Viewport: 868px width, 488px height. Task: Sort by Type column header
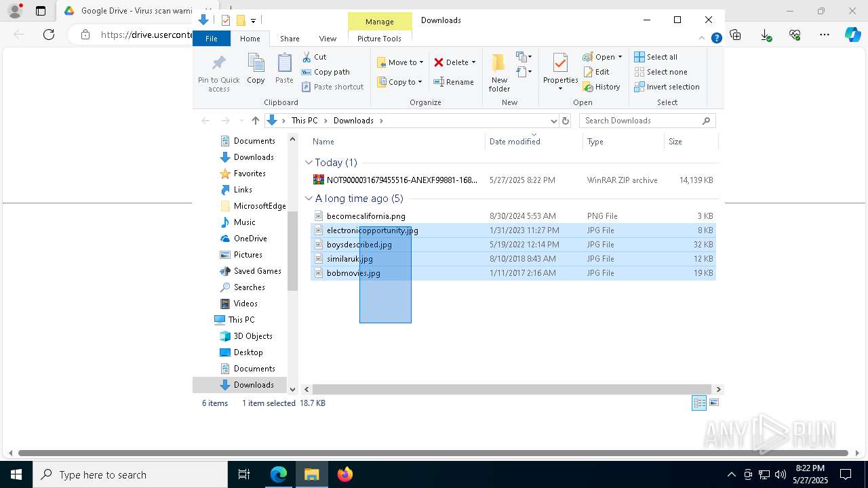point(623,142)
